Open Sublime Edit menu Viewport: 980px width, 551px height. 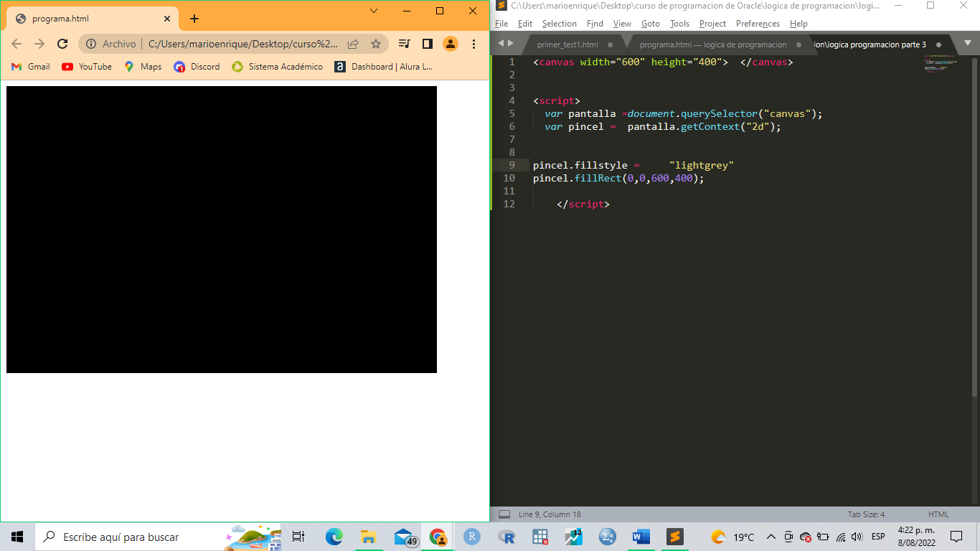coord(525,24)
